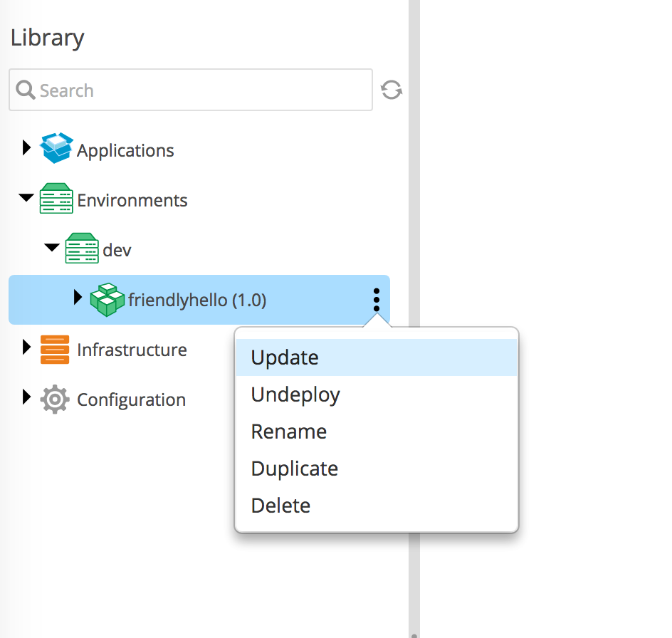Click the orange Infrastructure icon
This screenshot has width=672, height=638.
[55, 349]
